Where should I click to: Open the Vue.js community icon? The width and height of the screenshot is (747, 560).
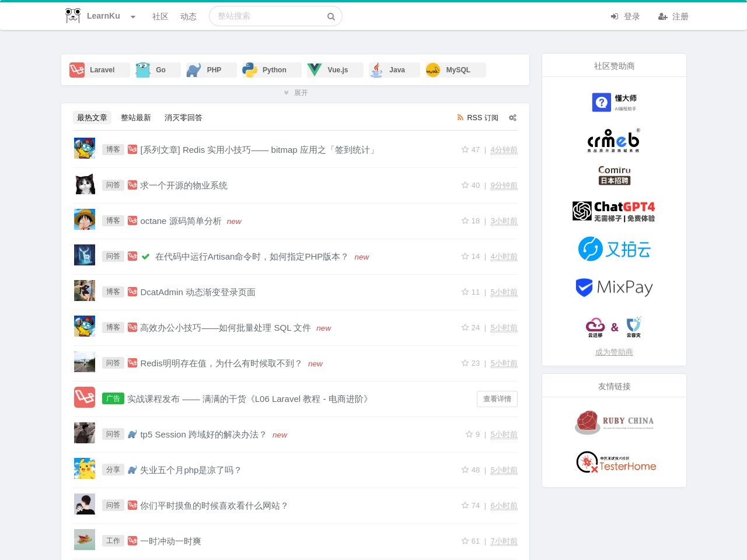[315, 69]
